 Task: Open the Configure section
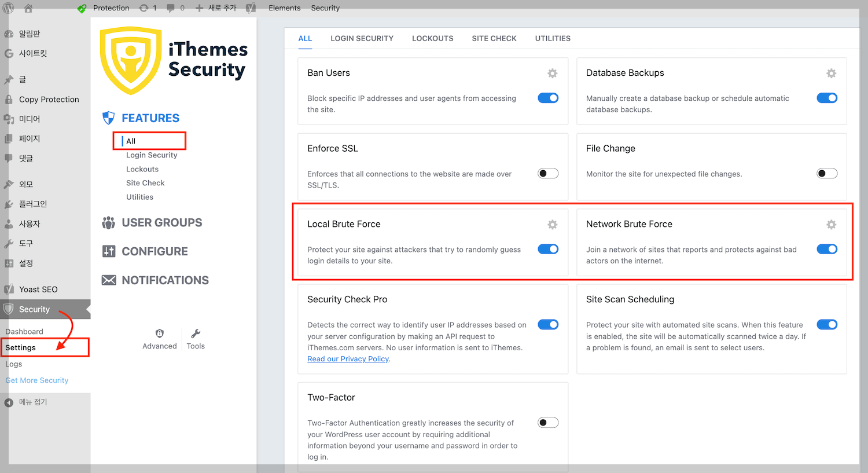[144, 251]
